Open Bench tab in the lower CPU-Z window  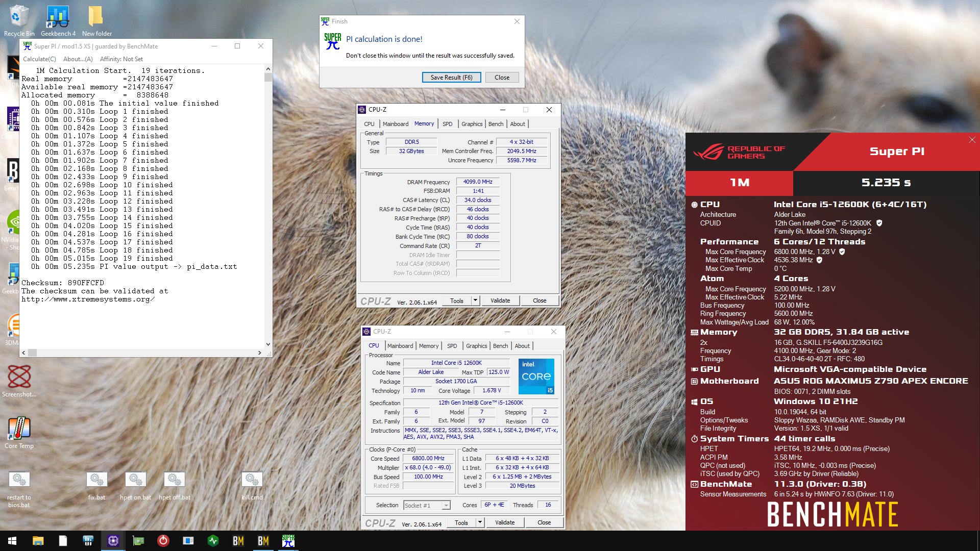(x=500, y=346)
